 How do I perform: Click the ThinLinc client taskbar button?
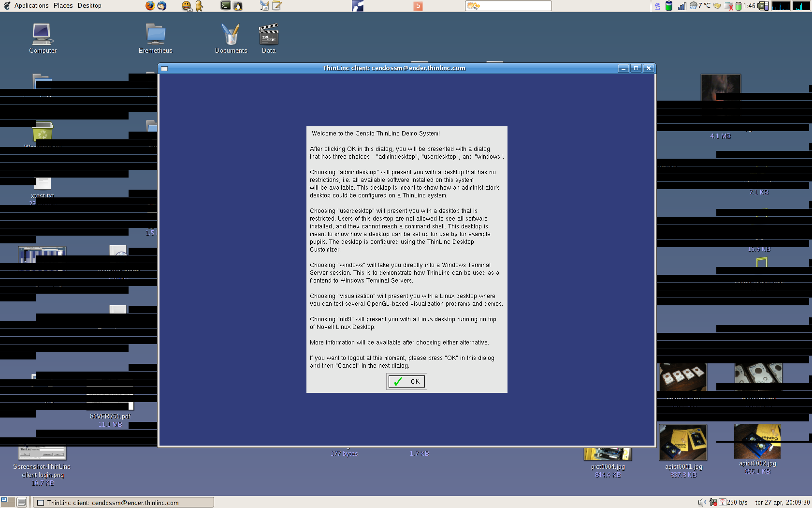[x=123, y=503]
